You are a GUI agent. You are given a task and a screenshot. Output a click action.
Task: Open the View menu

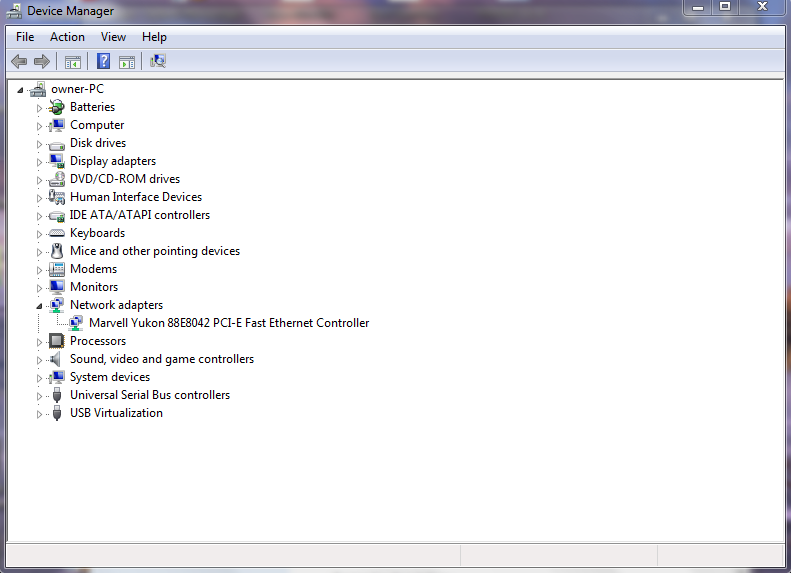coord(113,37)
